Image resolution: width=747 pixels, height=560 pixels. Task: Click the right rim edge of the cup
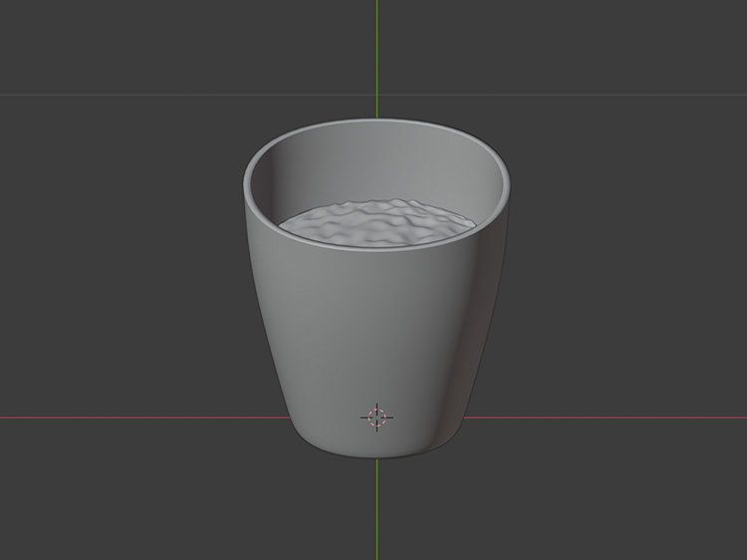tap(507, 186)
